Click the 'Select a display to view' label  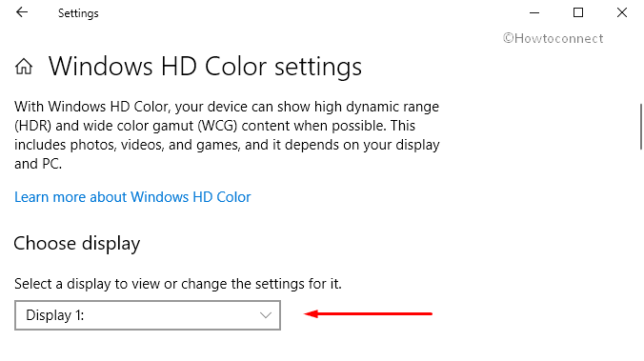coord(178,284)
